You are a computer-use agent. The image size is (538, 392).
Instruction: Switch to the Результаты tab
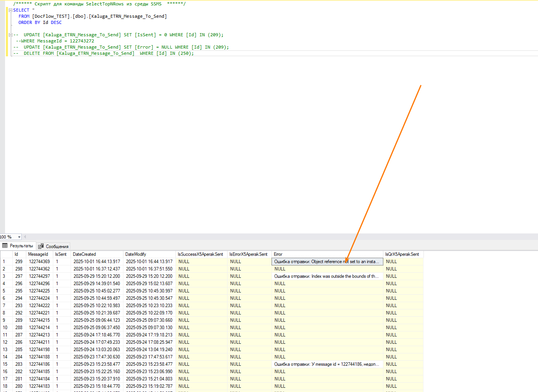(18, 246)
